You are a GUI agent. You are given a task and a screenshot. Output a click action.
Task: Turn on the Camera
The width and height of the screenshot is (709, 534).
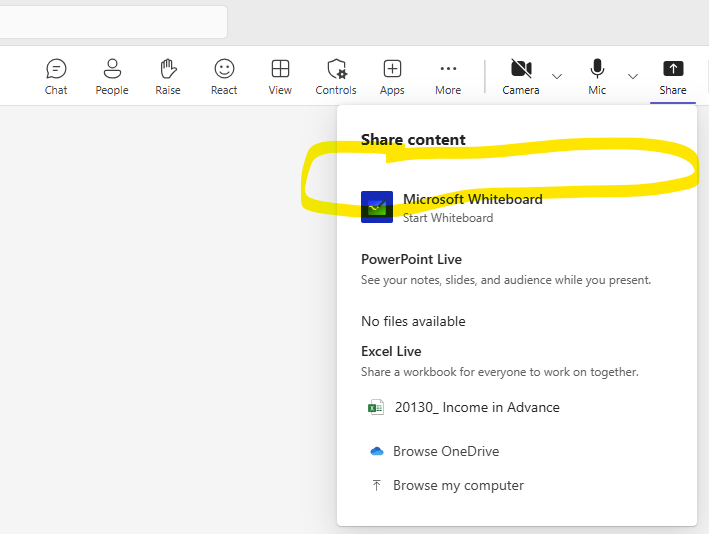(521, 77)
